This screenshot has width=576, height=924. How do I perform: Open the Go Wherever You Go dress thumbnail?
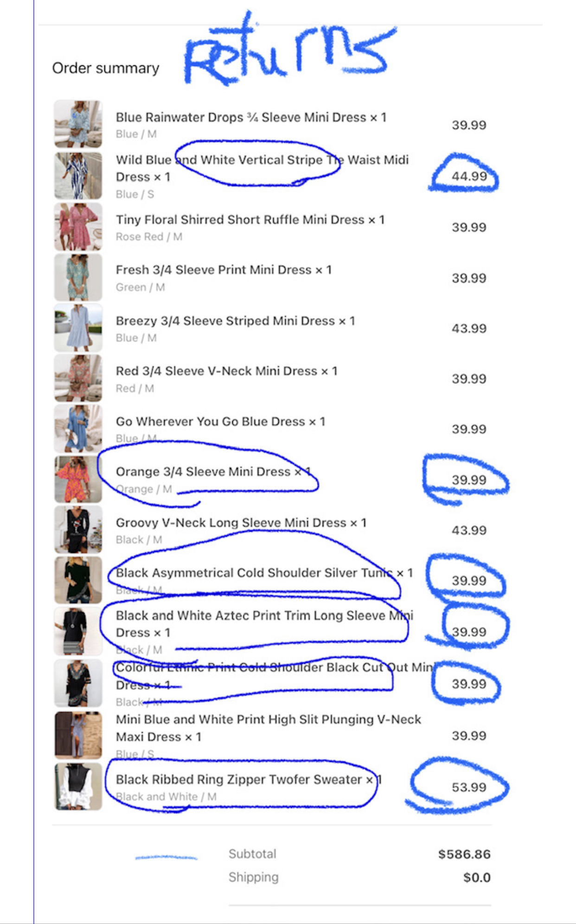[x=78, y=429]
